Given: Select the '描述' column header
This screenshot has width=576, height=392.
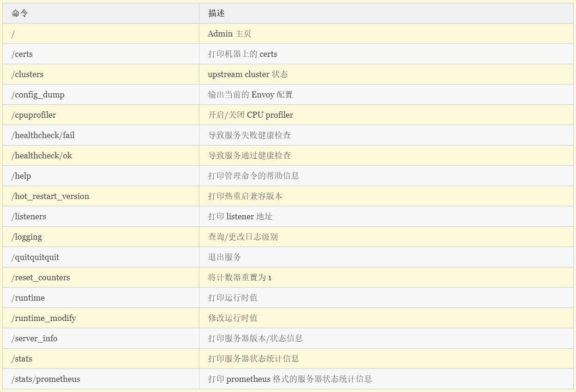Looking at the screenshot, I should [386, 13].
